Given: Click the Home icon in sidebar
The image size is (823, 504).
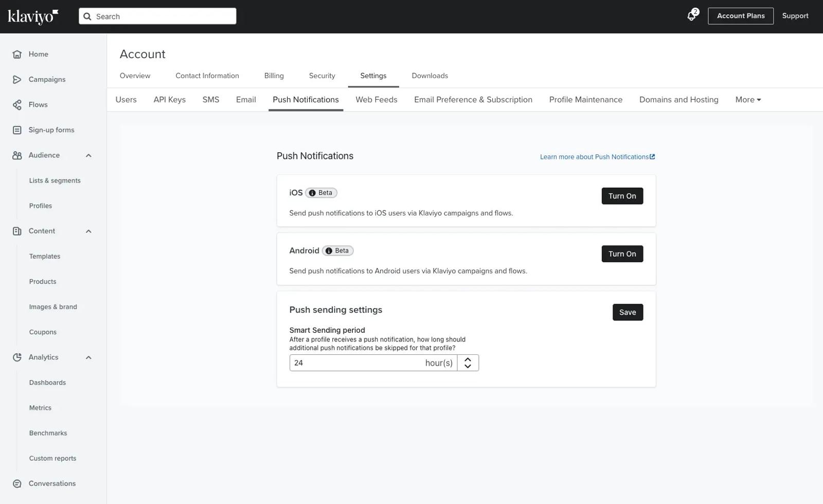Looking at the screenshot, I should pos(17,54).
